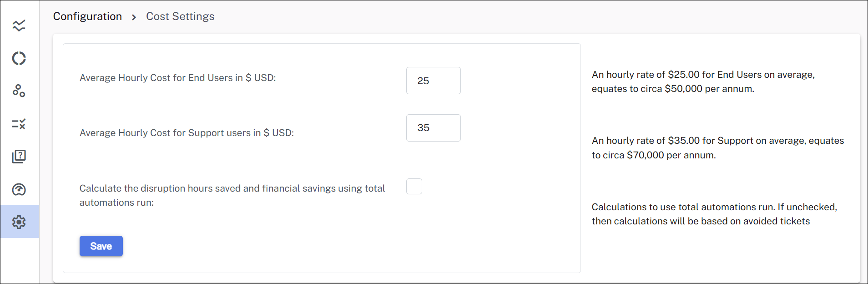Open the trend lines icon in sidebar
Screen dimensions: 868x284
click(x=19, y=25)
